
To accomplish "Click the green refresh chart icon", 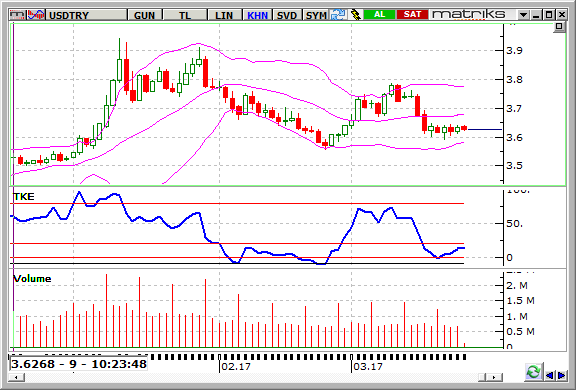I will tap(533, 372).
